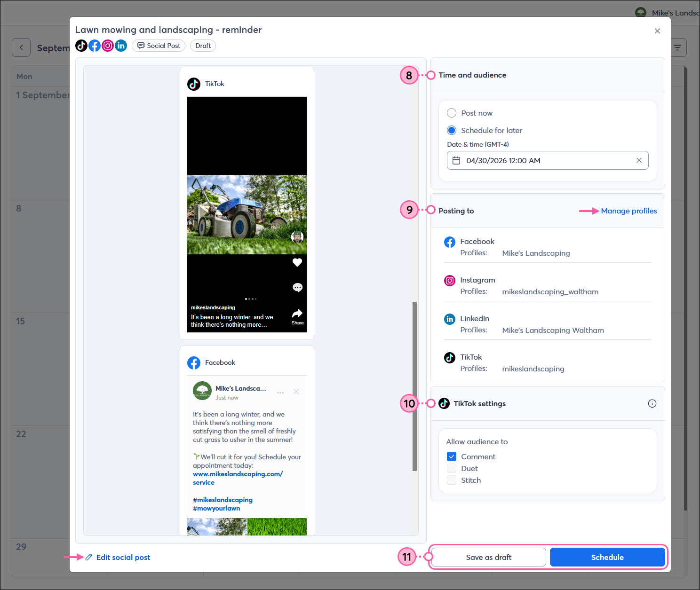Viewport: 700px width, 590px height.
Task: Open the ellipsis menu on the Facebook preview
Action: point(280,392)
